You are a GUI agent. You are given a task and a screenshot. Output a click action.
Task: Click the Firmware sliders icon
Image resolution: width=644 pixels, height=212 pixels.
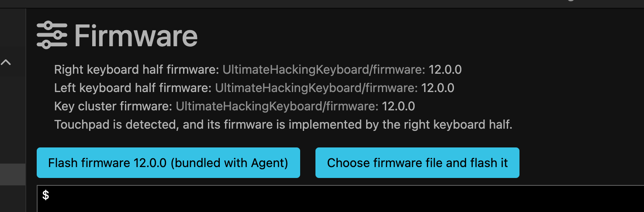coord(52,35)
